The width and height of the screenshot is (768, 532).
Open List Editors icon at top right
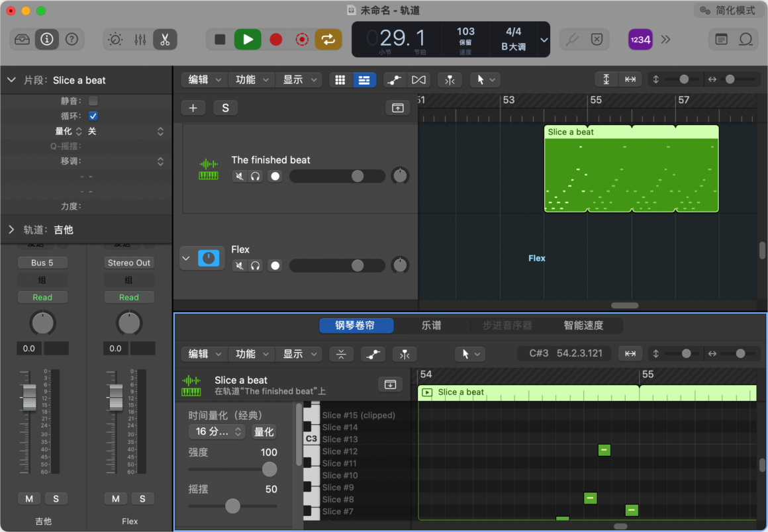(x=721, y=40)
